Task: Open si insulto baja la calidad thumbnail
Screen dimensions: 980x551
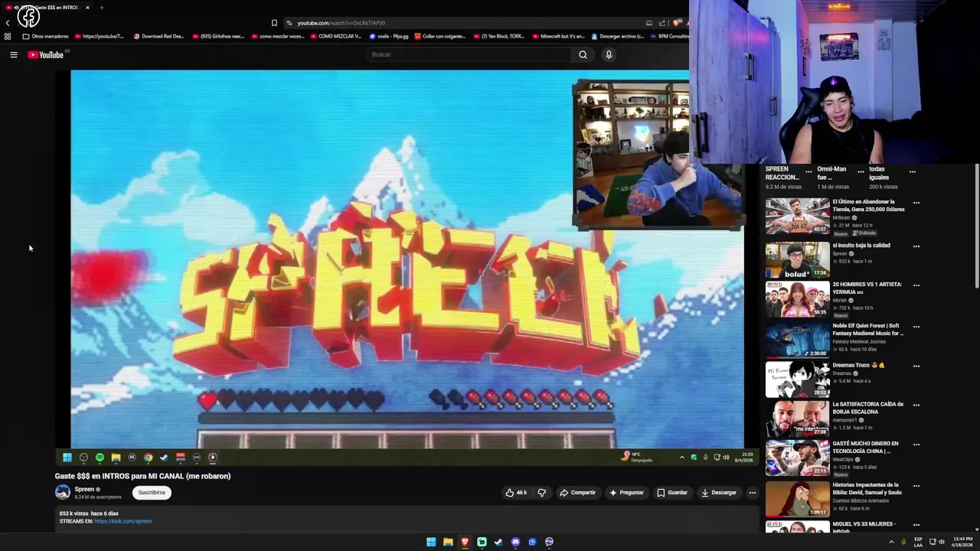Action: 797,260
